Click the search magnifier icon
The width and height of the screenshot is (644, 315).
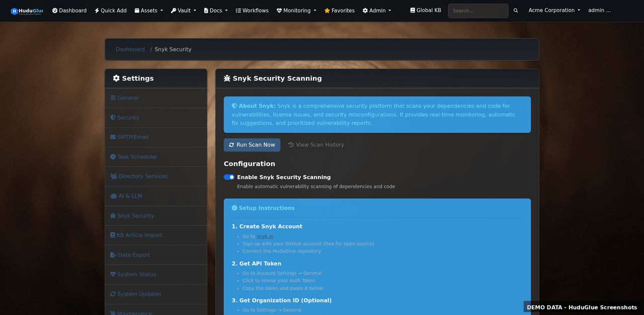click(x=516, y=11)
